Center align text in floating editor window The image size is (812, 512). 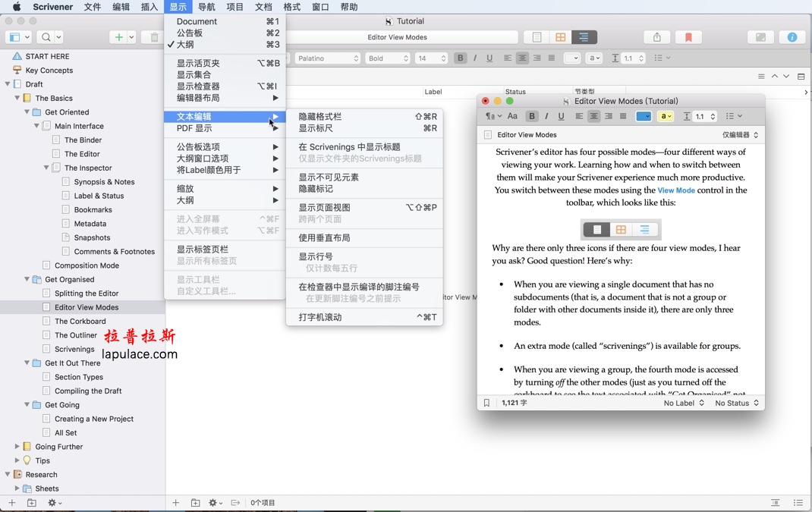[593, 116]
